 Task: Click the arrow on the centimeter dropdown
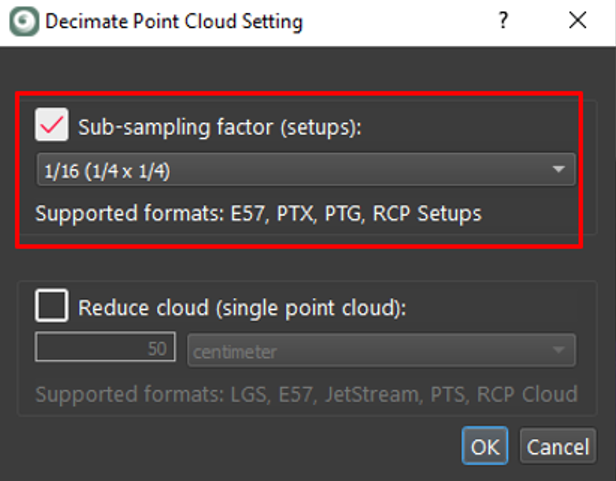click(559, 352)
